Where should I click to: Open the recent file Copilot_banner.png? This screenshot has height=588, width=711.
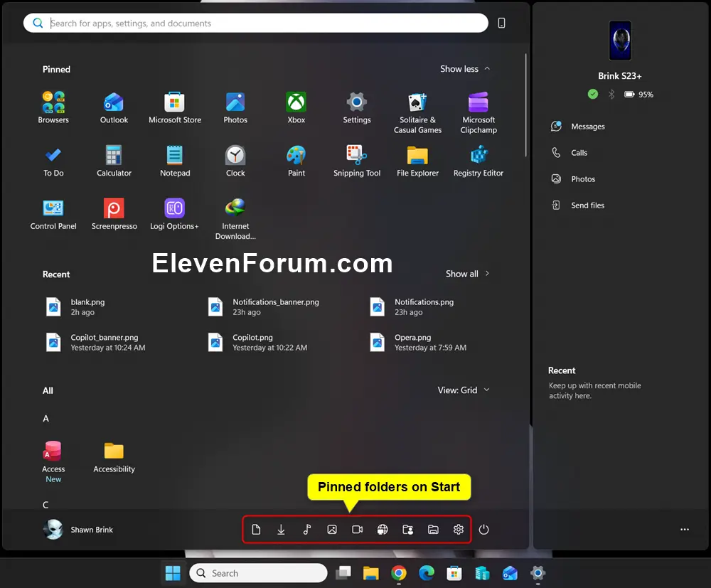click(x=95, y=342)
